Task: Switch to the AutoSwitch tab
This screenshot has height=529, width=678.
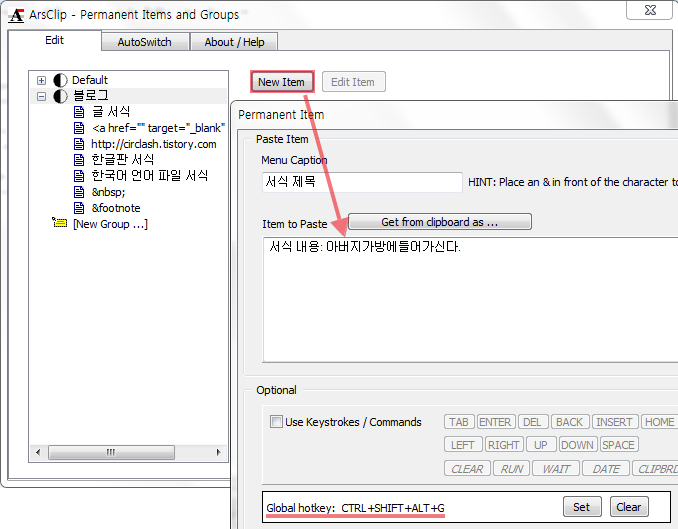Action: tap(144, 42)
